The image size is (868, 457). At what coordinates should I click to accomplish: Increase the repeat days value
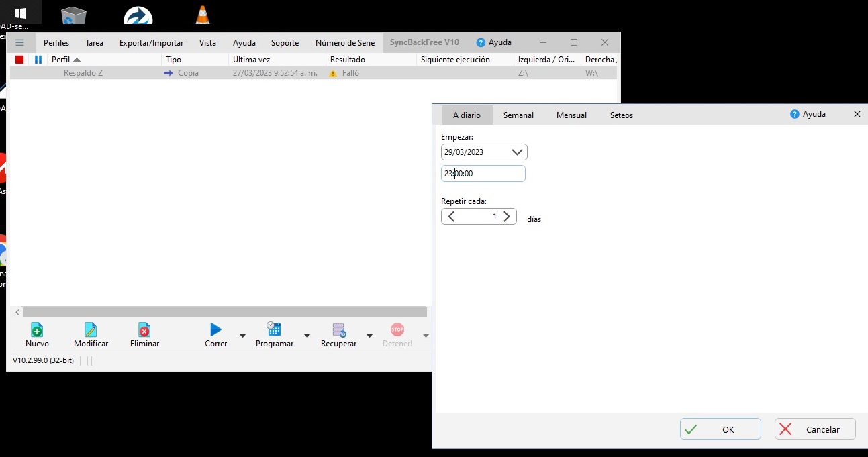coord(507,217)
